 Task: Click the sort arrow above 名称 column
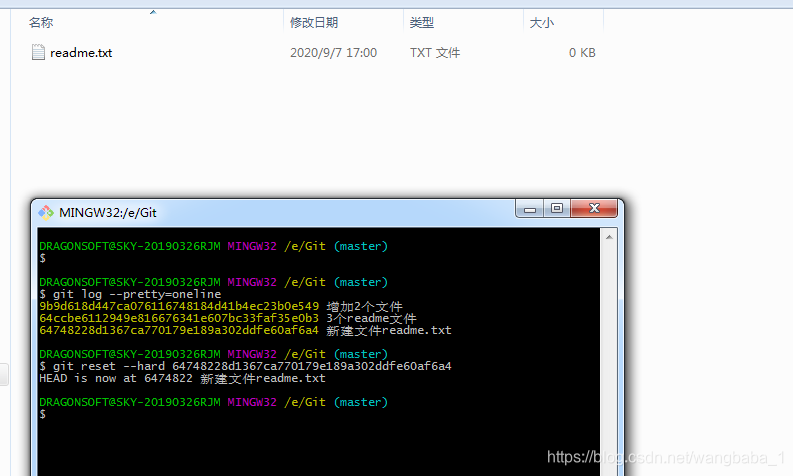click(153, 12)
